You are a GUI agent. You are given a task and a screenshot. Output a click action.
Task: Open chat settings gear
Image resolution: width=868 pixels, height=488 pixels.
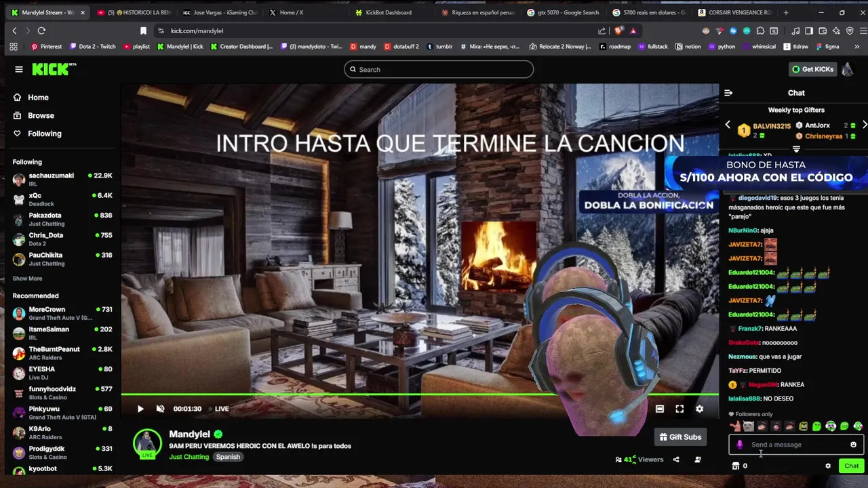(827, 466)
